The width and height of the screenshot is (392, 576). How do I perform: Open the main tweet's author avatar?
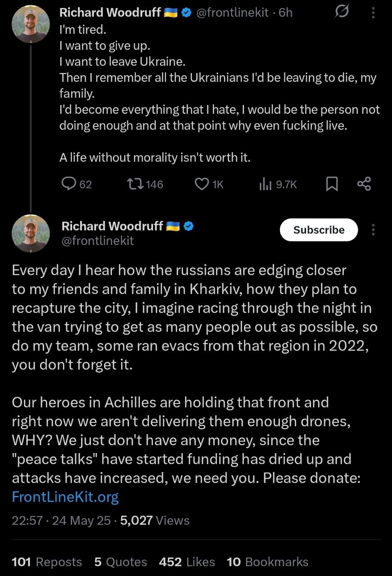[30, 233]
